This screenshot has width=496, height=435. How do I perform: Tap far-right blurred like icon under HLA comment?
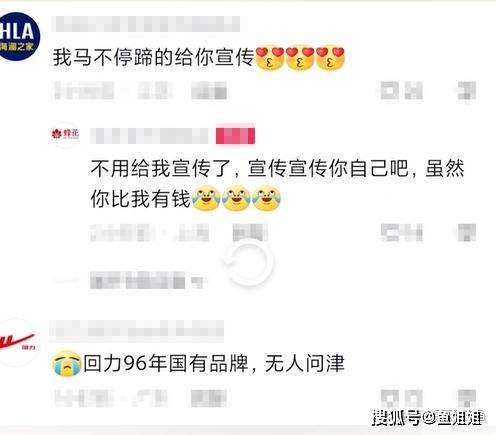click(467, 90)
